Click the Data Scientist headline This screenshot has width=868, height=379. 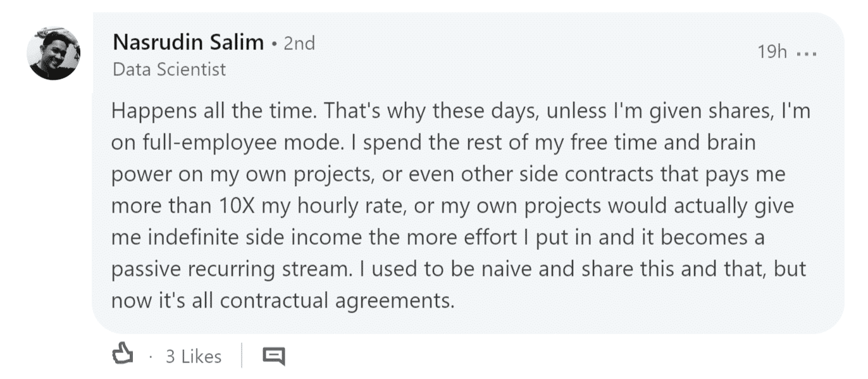pyautogui.click(x=169, y=69)
